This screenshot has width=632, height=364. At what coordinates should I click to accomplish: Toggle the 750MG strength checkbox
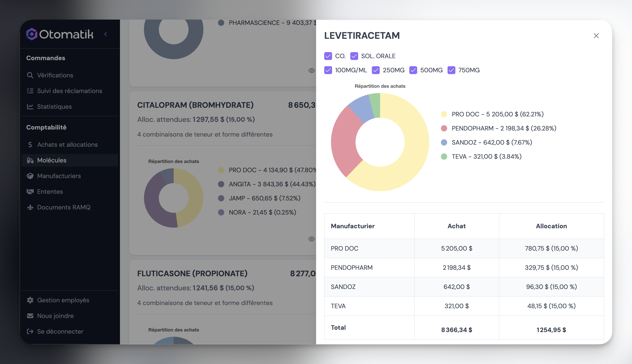pos(451,70)
